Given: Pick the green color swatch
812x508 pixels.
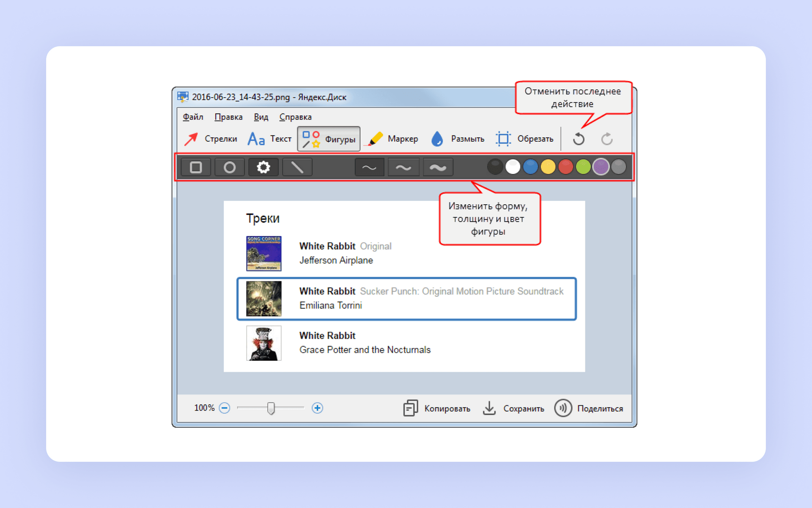Looking at the screenshot, I should 583,167.
